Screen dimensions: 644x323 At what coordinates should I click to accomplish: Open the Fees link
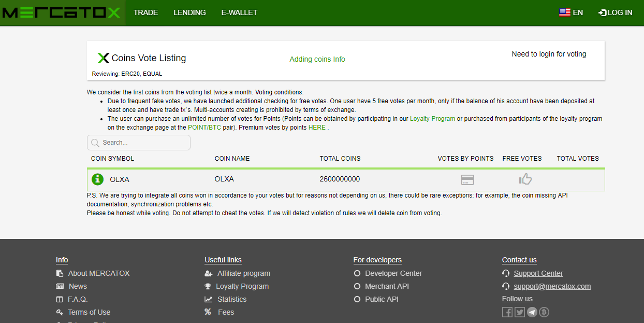tap(226, 312)
